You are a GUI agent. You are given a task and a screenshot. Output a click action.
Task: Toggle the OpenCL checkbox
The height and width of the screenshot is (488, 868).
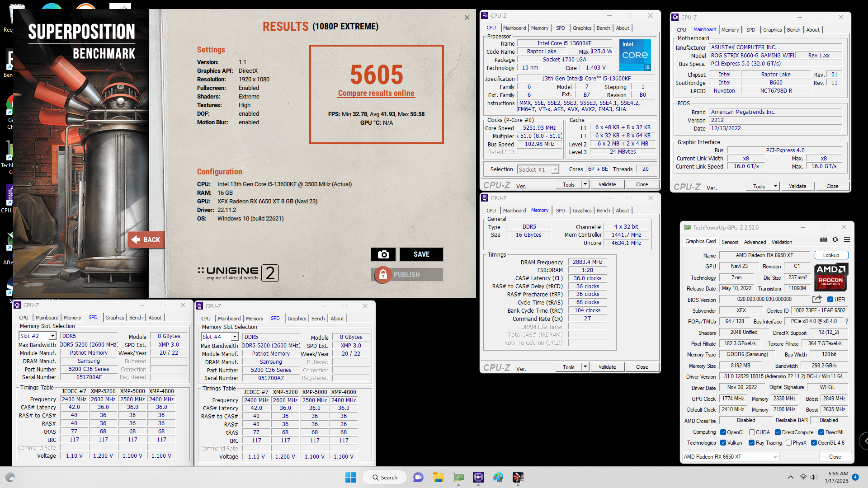pos(723,432)
